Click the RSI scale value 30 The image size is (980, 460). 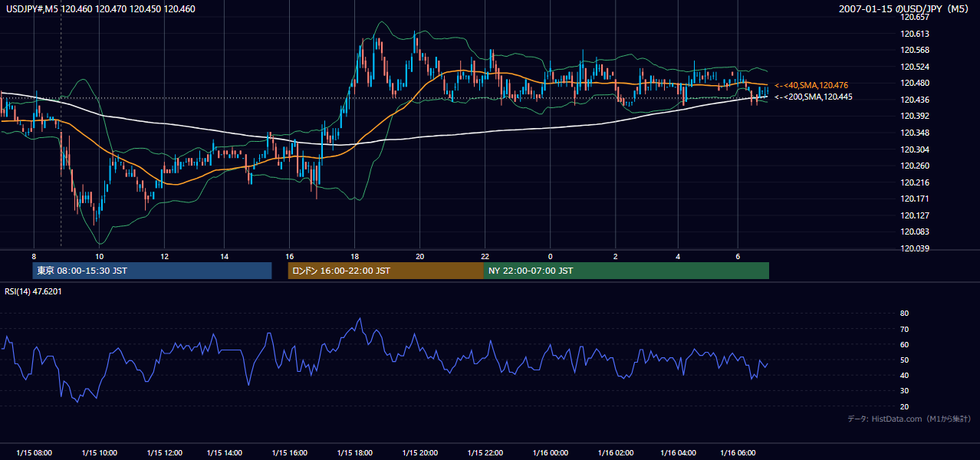tap(904, 391)
